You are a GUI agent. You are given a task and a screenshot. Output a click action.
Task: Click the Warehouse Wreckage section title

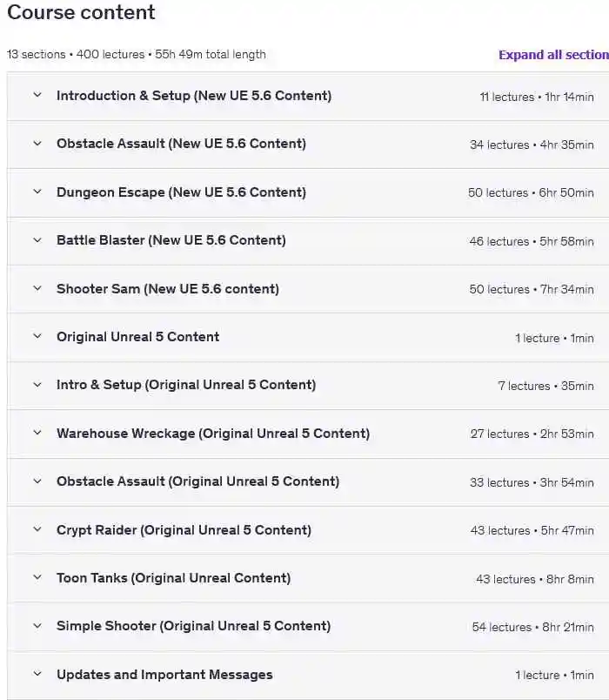[213, 434]
